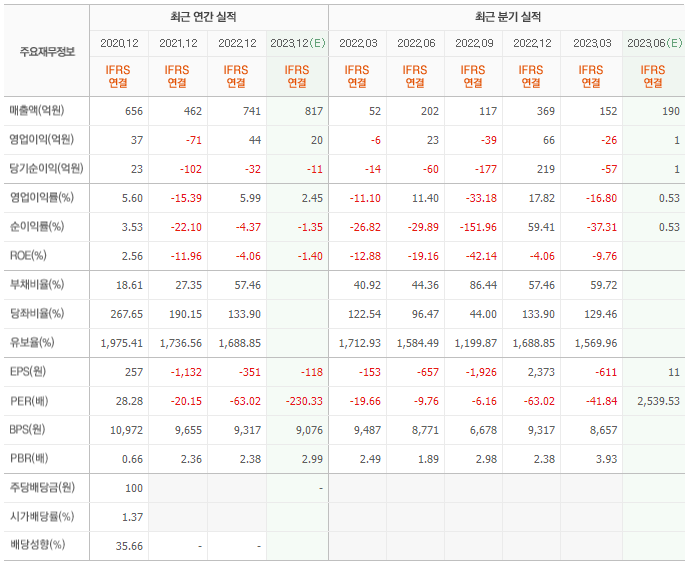The width and height of the screenshot is (690, 564).
Task: Click the ROE(%) row label
Action: (x=28, y=256)
